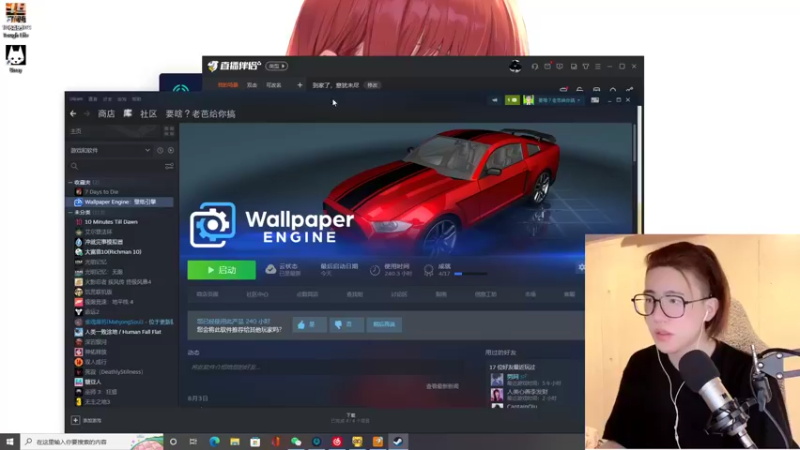Open the headset support icon in 直播伴侣
The height and width of the screenshot is (450, 800).
click(535, 66)
